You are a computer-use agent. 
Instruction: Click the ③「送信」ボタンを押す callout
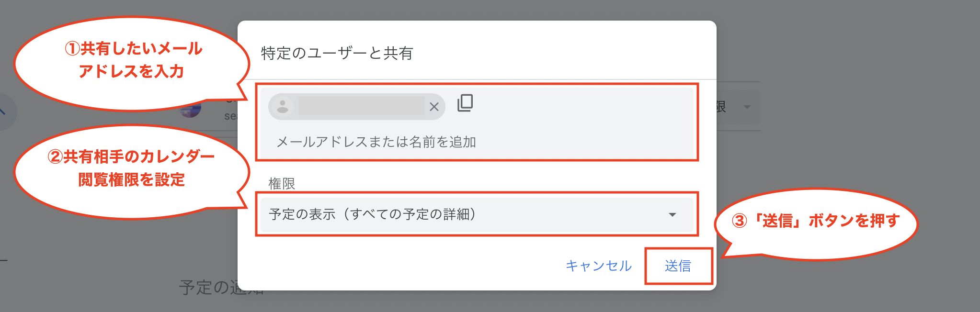point(815,221)
